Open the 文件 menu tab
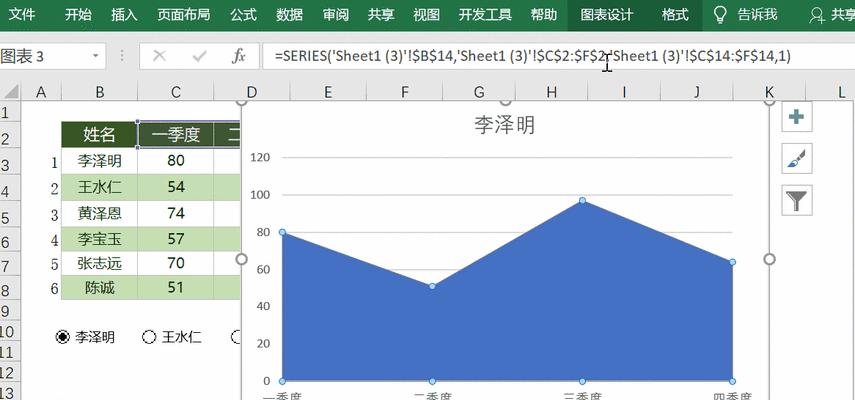The width and height of the screenshot is (855, 400). [22, 15]
